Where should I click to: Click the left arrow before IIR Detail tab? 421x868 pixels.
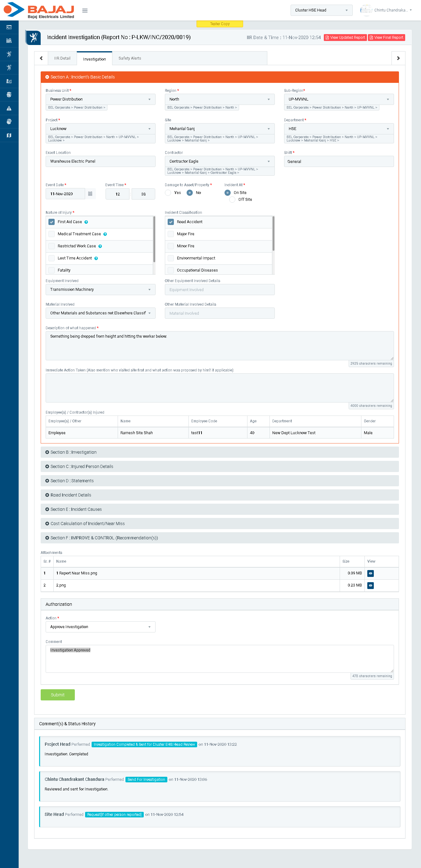(41, 58)
